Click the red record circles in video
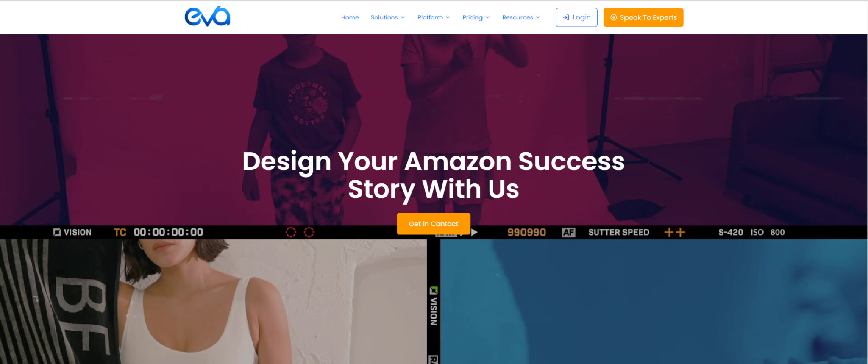The height and width of the screenshot is (364, 868). [300, 232]
